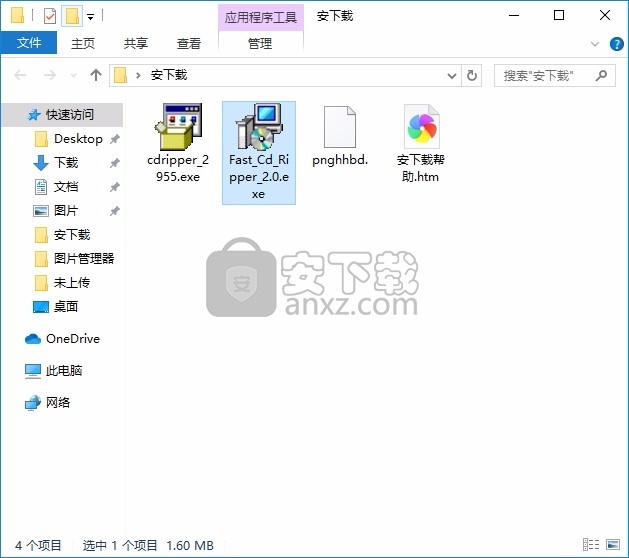Switch to the 查看 ribbon tab
This screenshot has height=558, width=629.
point(189,43)
